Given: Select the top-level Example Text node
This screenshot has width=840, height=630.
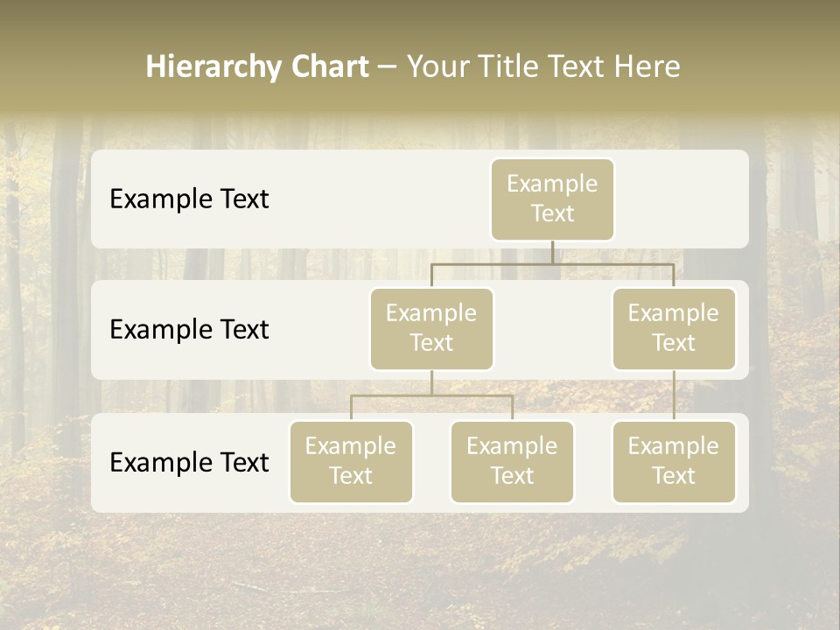Looking at the screenshot, I should 552,199.
